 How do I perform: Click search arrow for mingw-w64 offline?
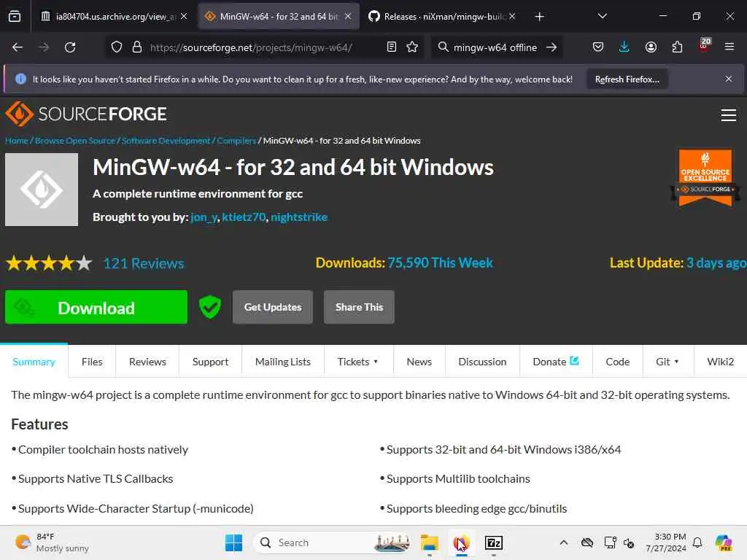[551, 47]
